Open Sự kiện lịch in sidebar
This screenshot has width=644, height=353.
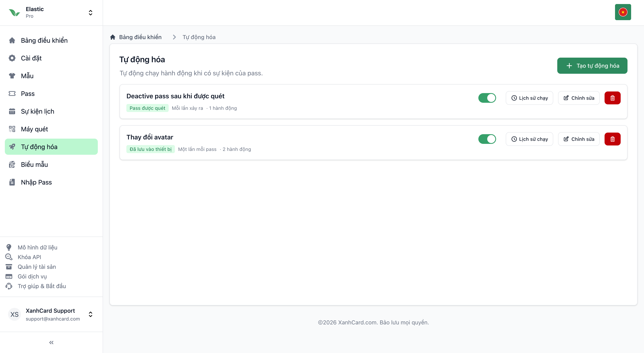pyautogui.click(x=51, y=111)
